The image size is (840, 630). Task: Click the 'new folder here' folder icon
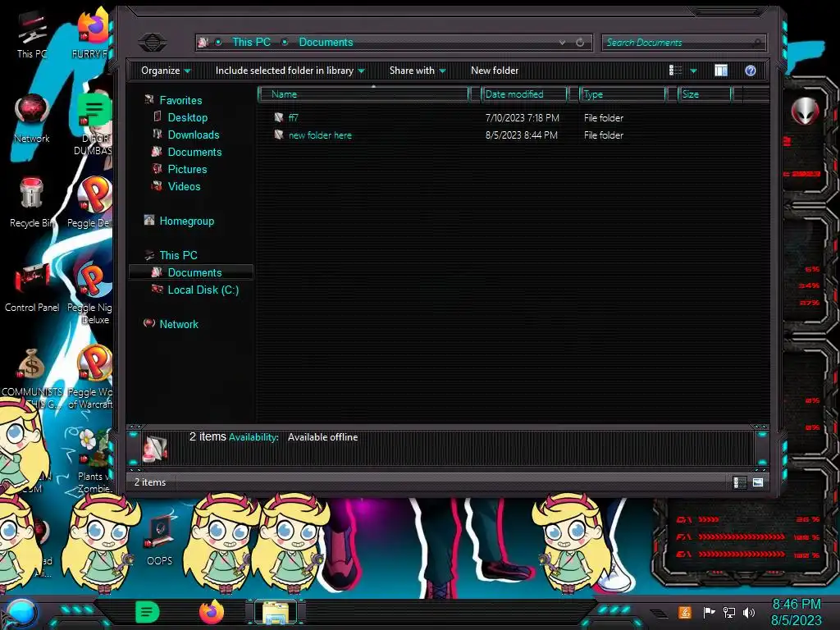click(279, 135)
